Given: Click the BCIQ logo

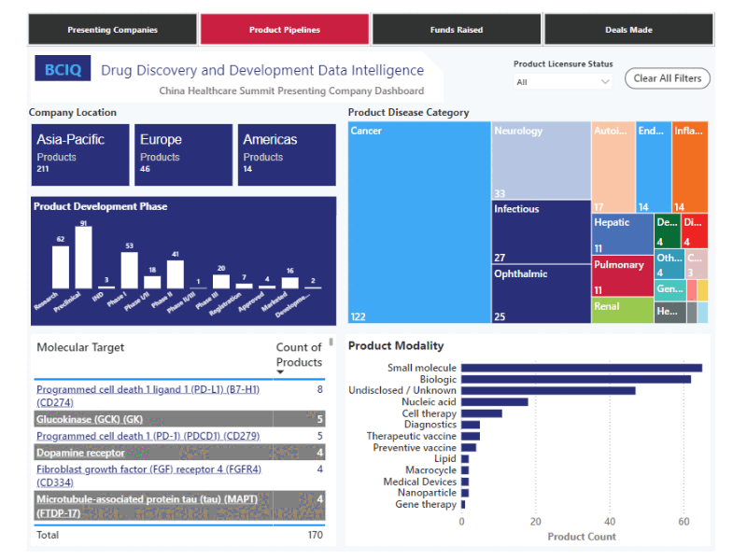Looking at the screenshot, I should click(x=63, y=69).
